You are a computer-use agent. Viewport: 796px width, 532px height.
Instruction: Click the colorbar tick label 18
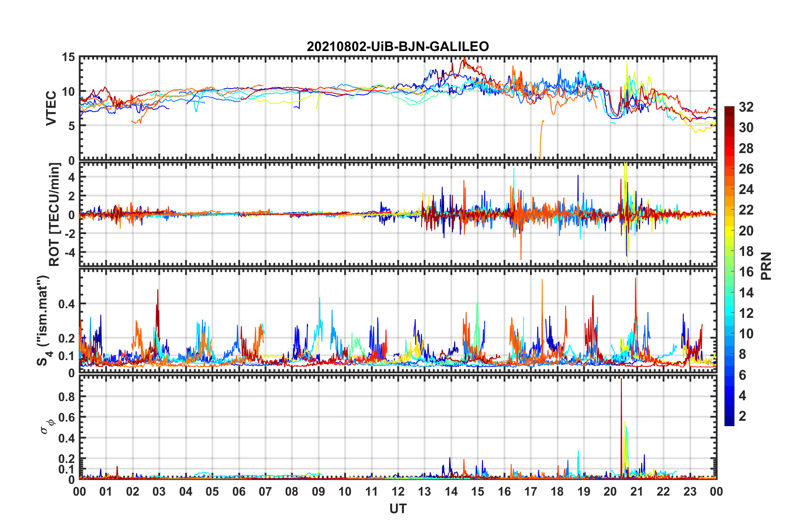pyautogui.click(x=746, y=251)
